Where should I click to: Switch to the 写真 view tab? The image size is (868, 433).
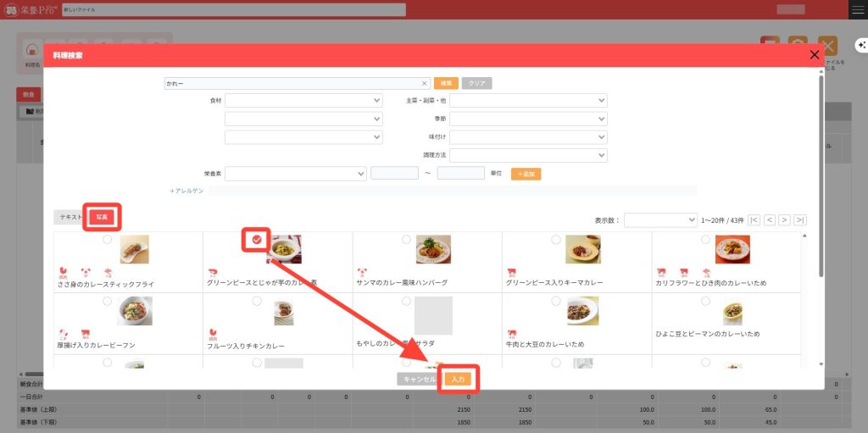[102, 217]
